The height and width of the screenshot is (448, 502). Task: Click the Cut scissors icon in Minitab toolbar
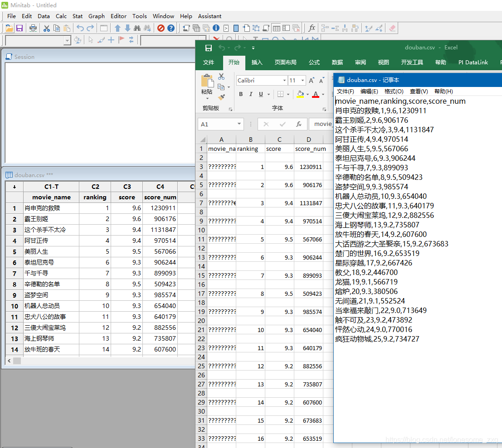(47, 28)
